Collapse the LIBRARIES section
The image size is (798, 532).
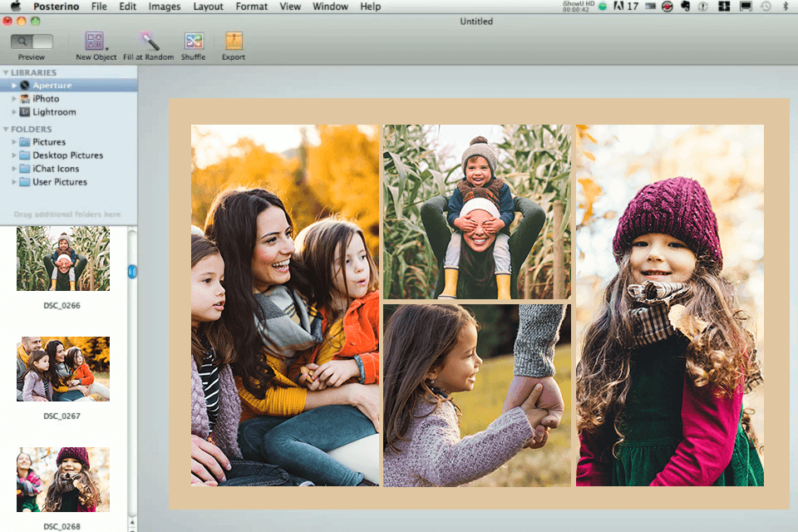click(x=6, y=73)
